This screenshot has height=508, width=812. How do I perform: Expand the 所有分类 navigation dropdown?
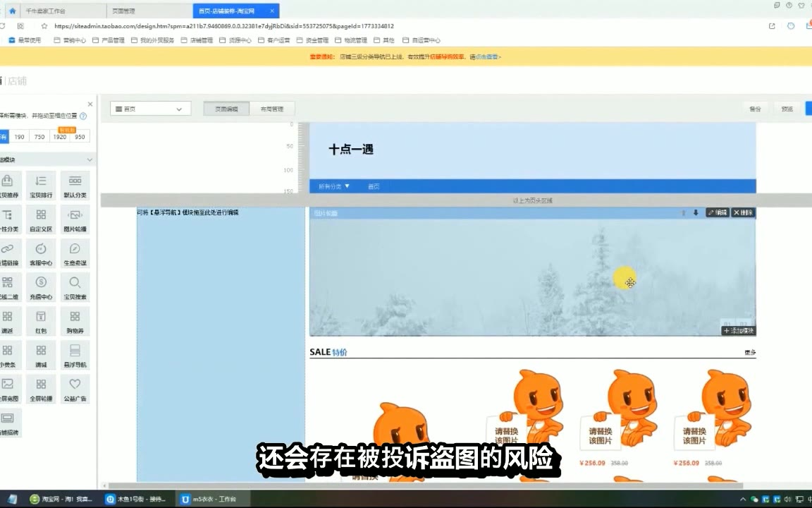pos(334,186)
